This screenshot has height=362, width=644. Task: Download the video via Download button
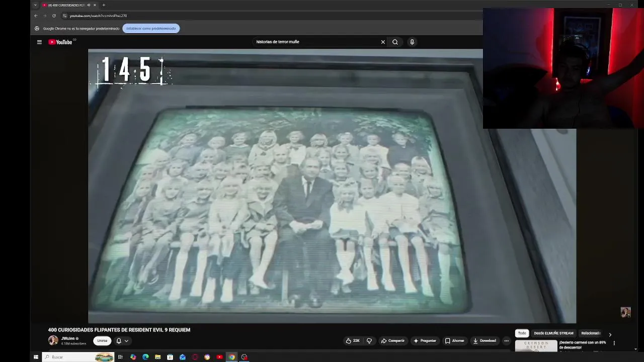[x=485, y=341]
